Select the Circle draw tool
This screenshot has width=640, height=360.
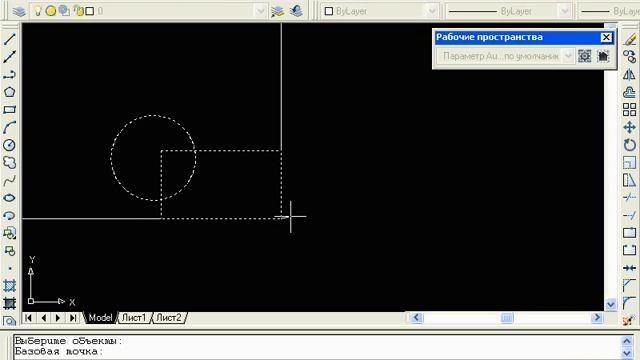coord(9,145)
